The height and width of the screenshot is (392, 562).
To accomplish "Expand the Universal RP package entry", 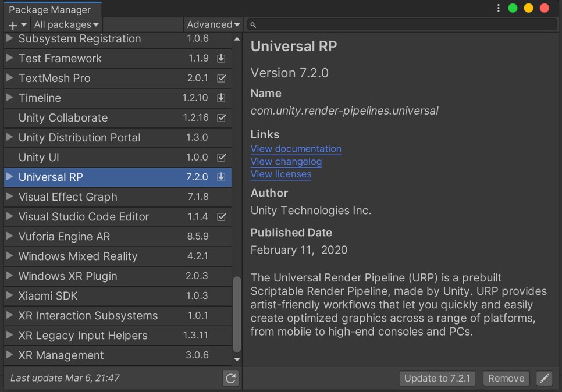I will point(8,177).
